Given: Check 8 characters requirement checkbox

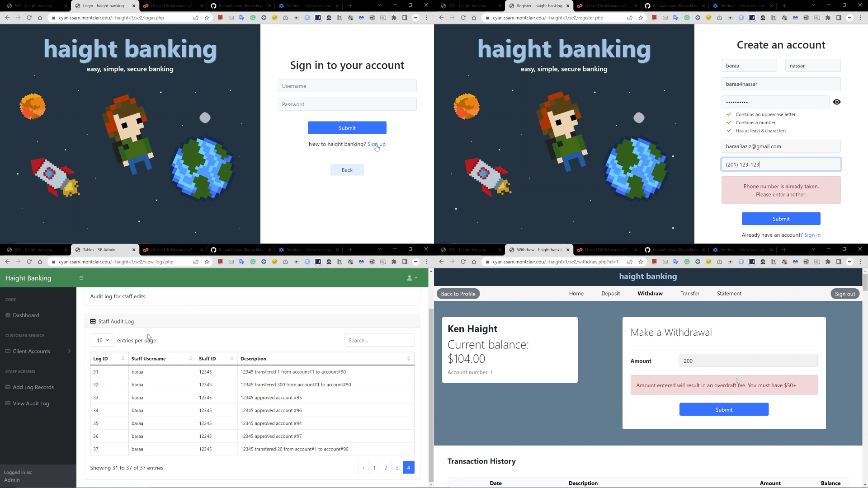Looking at the screenshot, I should coord(729,130).
